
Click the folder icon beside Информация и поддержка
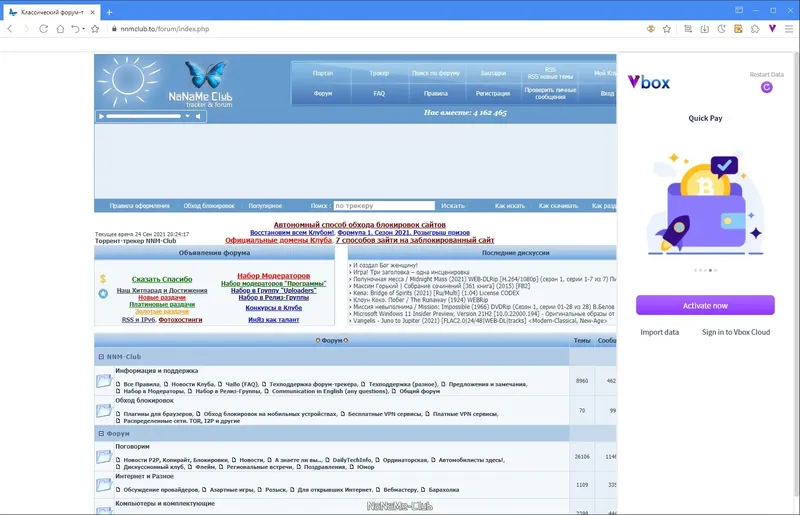point(104,381)
